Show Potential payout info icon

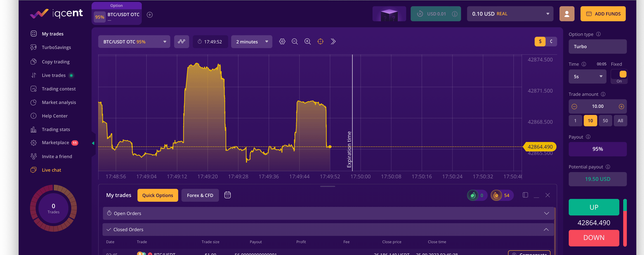pyautogui.click(x=608, y=166)
